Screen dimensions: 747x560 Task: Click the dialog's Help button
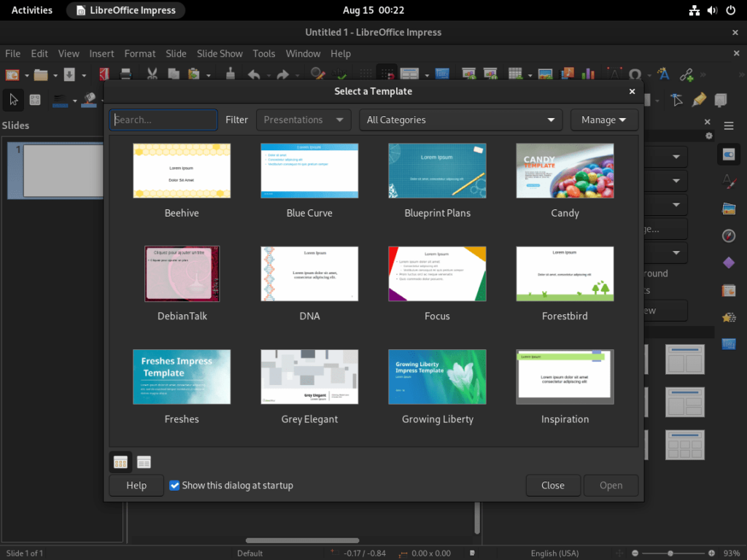(136, 485)
